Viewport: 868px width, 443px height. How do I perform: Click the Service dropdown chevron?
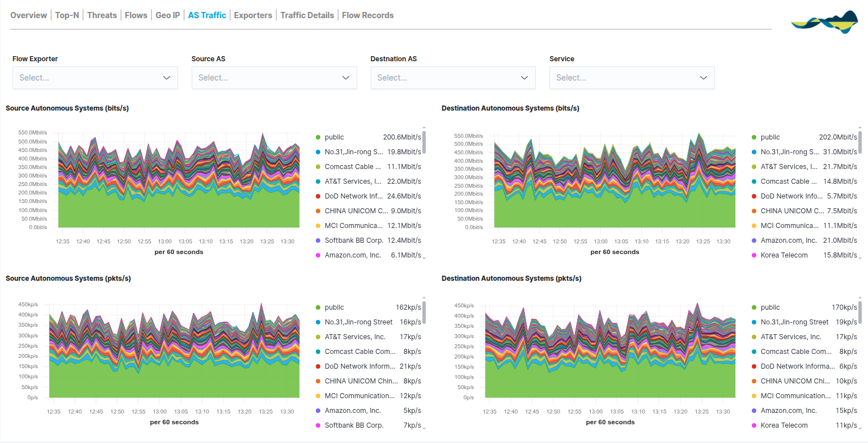pyautogui.click(x=704, y=78)
